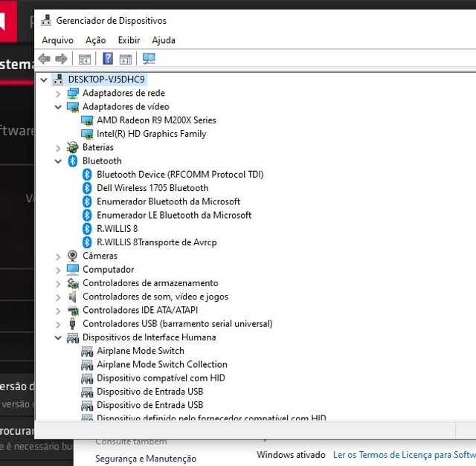Open Ler os Termos de Licença link
The image size is (476, 466).
[x=405, y=455]
